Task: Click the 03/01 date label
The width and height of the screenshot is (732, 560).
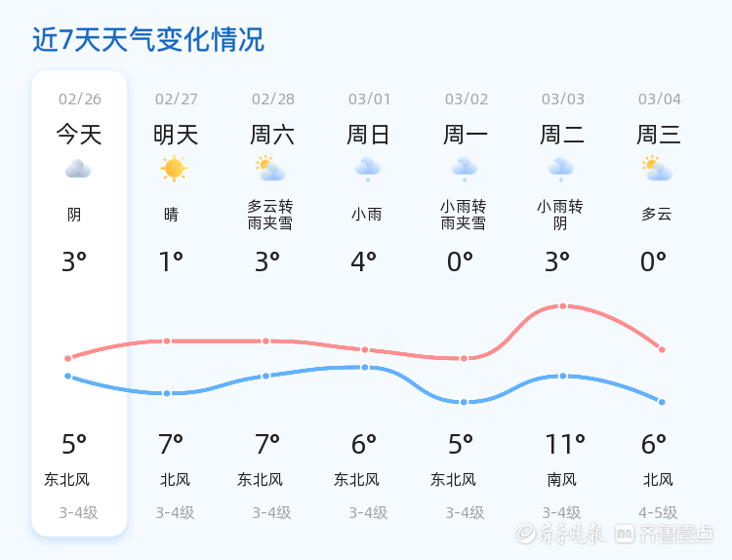Action: [x=369, y=100]
